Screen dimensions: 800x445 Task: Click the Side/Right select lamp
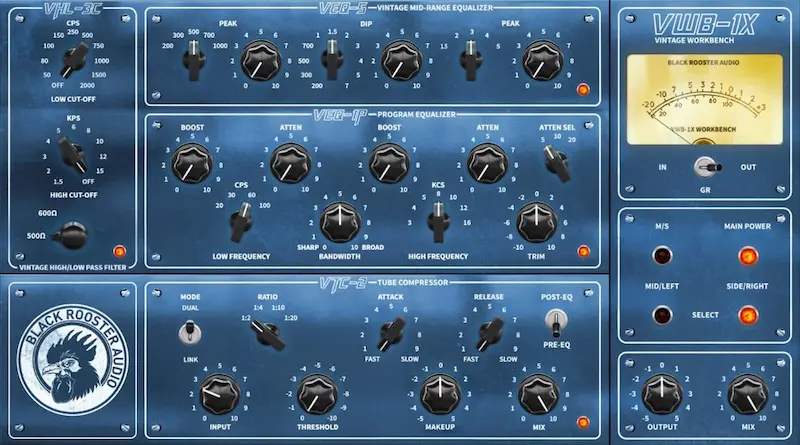(x=746, y=317)
